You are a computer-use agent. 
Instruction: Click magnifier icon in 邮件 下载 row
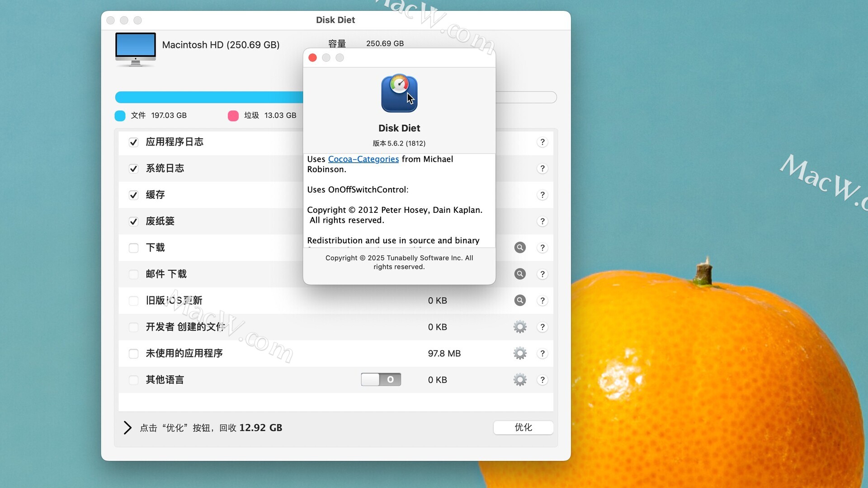520,274
